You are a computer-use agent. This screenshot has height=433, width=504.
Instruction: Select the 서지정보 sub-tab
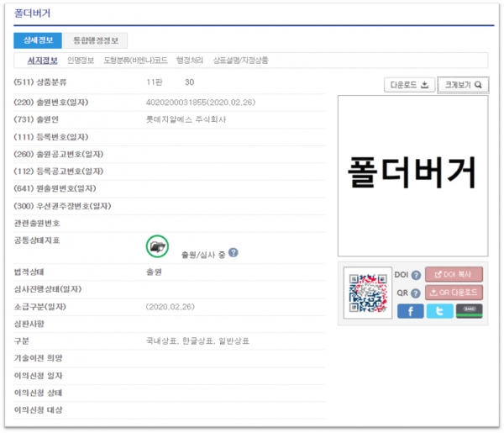pos(43,61)
